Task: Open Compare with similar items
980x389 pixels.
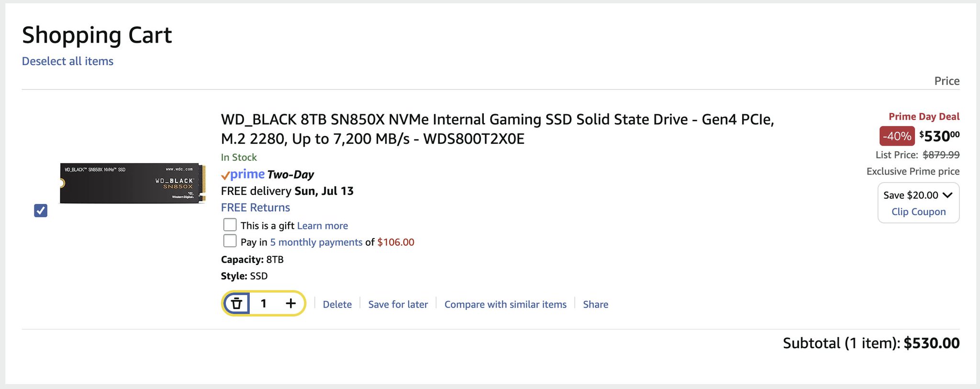Action: coord(505,304)
